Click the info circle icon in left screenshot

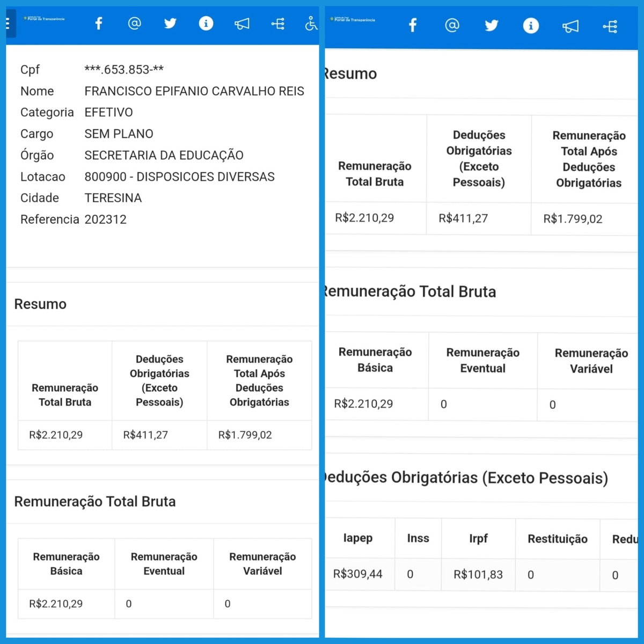point(206,24)
